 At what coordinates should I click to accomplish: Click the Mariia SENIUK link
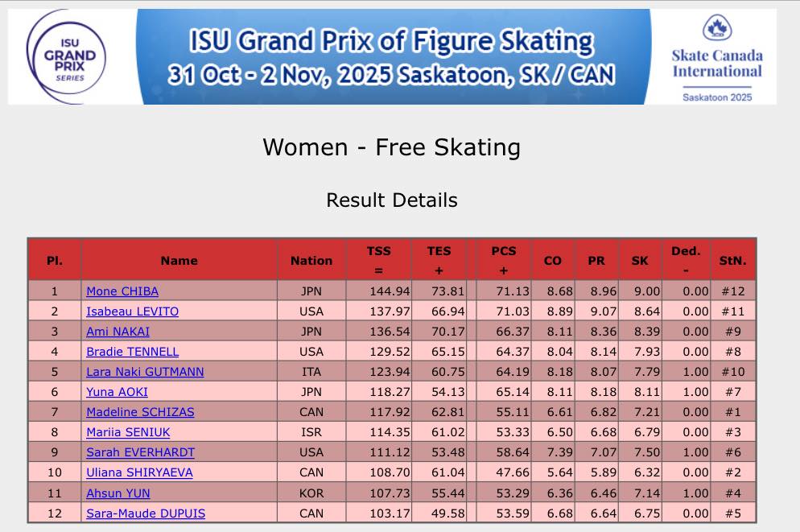[x=127, y=432]
